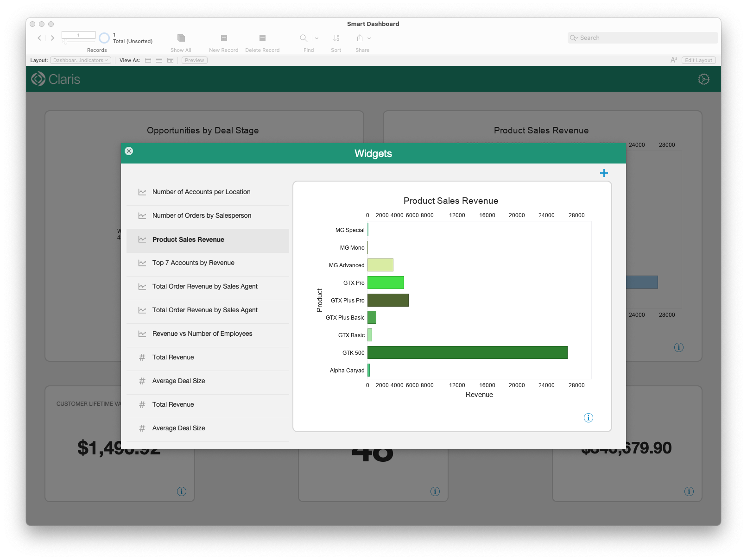Switch to List view icon

click(x=159, y=60)
